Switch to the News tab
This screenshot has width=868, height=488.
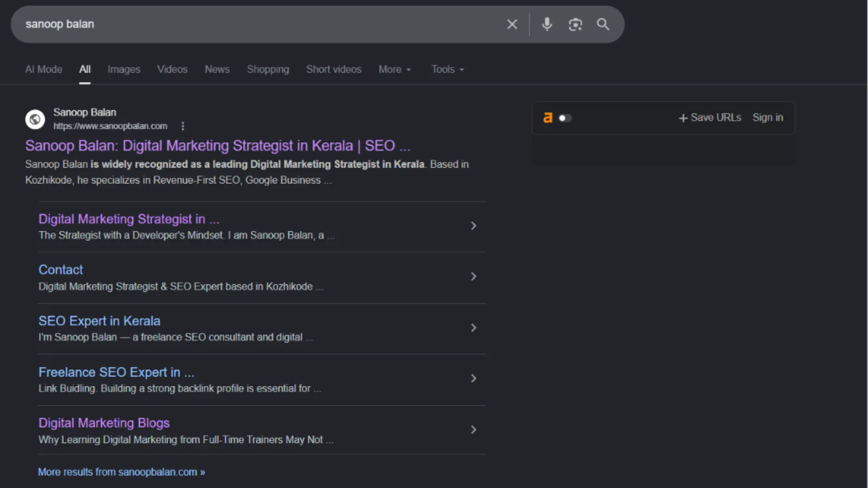(x=217, y=70)
